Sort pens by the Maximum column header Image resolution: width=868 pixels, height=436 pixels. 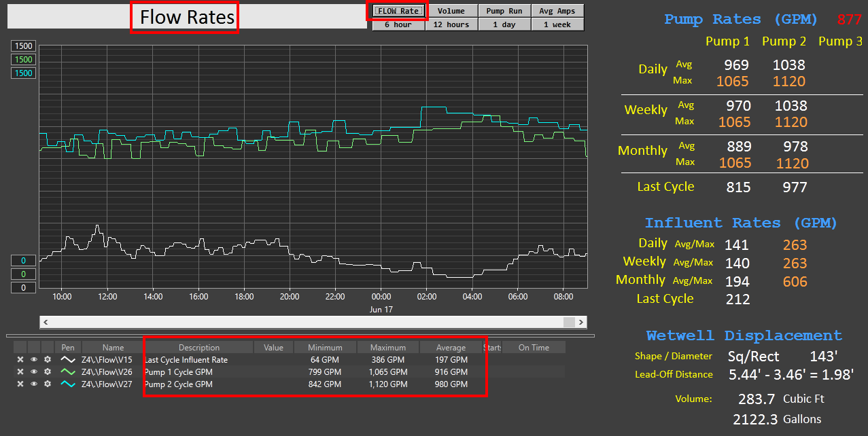coord(387,348)
